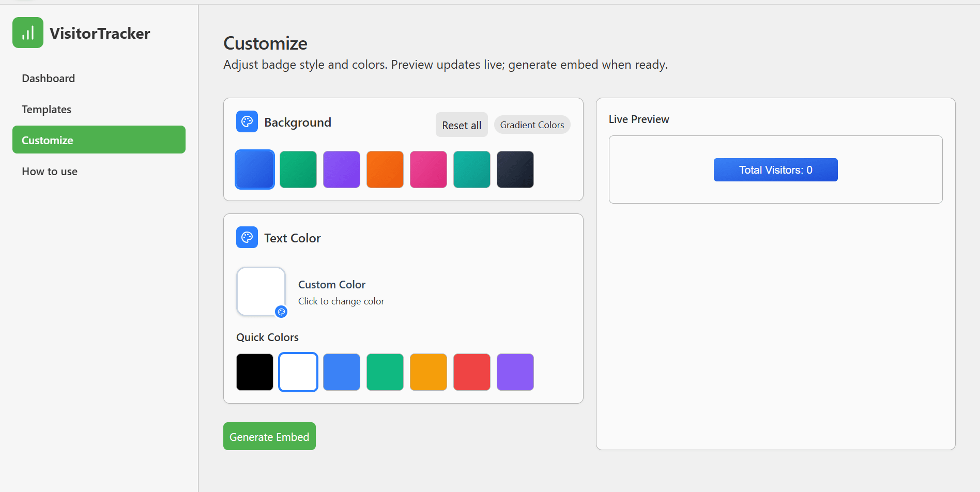Apply the dark navy background swatch
Viewport: 980px width, 492px height.
click(x=515, y=170)
